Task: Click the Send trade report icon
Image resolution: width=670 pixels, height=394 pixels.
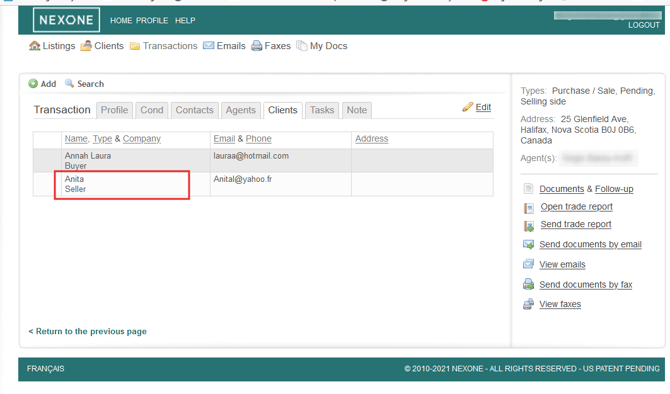Action: pos(529,226)
